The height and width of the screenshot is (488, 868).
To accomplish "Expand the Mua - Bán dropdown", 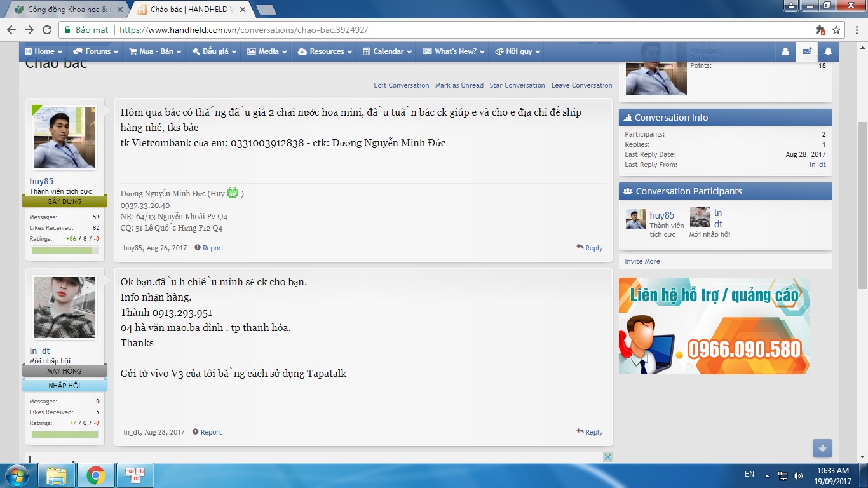I will point(156,51).
